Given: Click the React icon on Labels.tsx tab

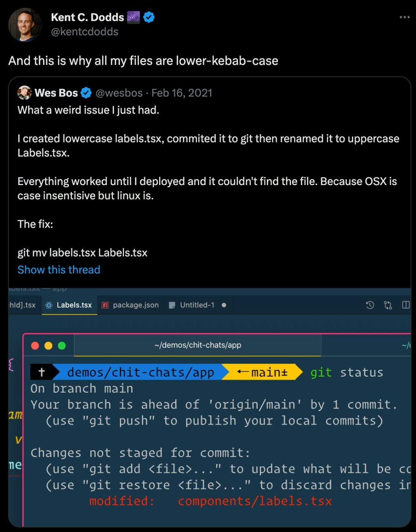Looking at the screenshot, I should click(x=49, y=305).
